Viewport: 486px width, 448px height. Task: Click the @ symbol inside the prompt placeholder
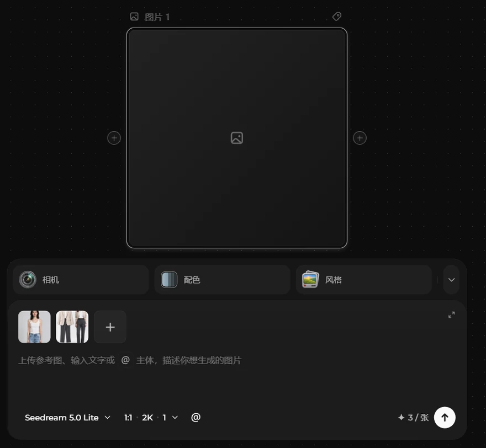coord(125,360)
